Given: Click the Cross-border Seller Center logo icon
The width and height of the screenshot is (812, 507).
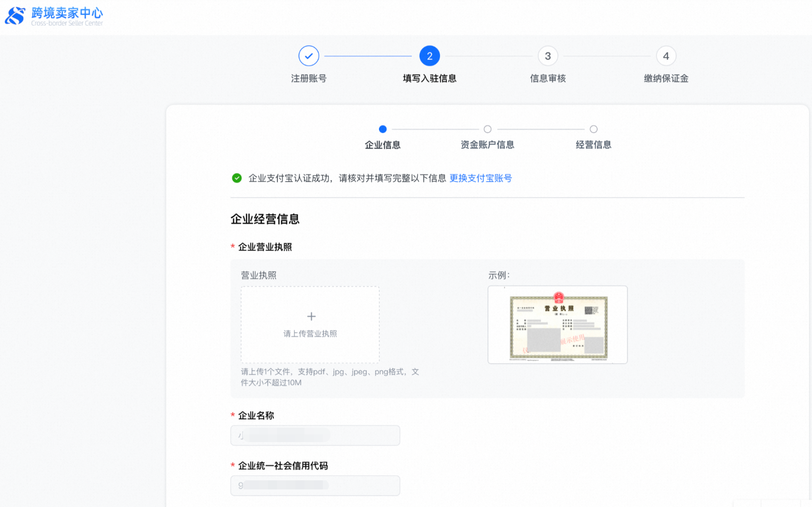Looking at the screenshot, I should (x=15, y=16).
